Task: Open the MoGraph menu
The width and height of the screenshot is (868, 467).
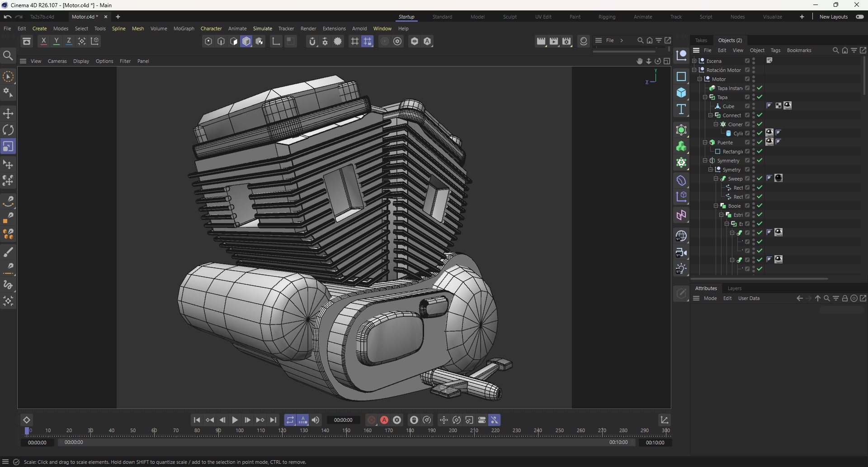Action: 184,29
